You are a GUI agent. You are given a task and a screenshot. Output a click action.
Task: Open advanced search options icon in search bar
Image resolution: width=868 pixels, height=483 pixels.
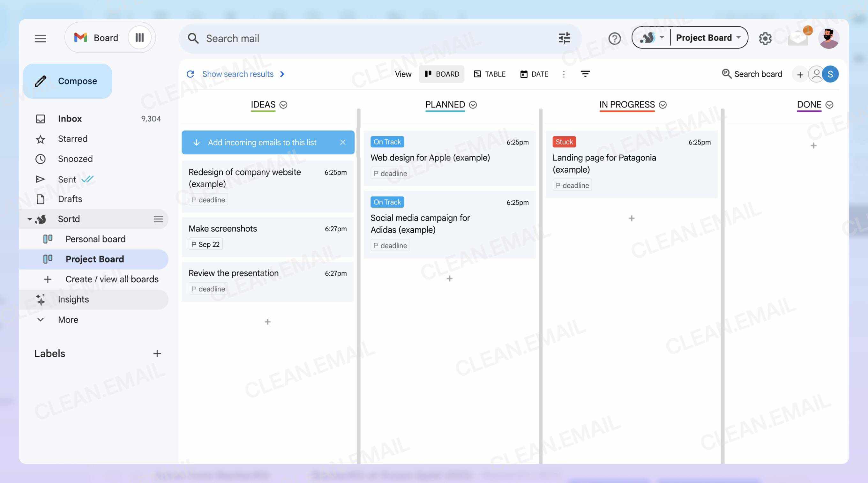point(565,38)
